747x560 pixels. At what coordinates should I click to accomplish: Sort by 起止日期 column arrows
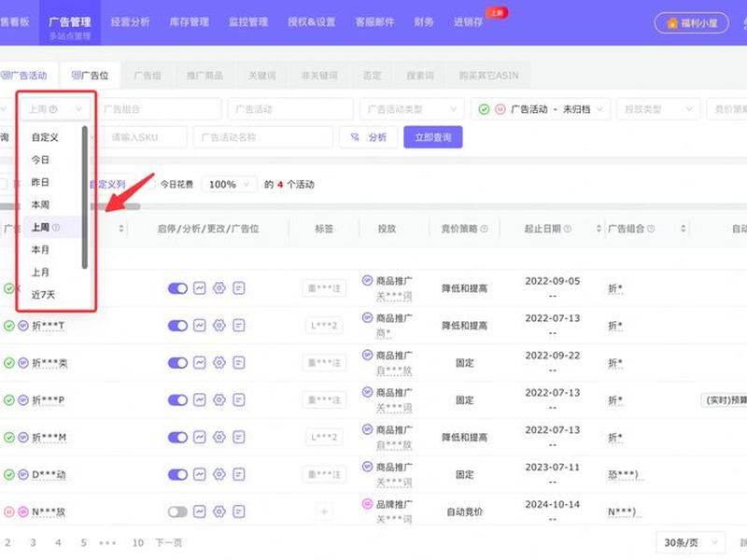[x=599, y=229]
